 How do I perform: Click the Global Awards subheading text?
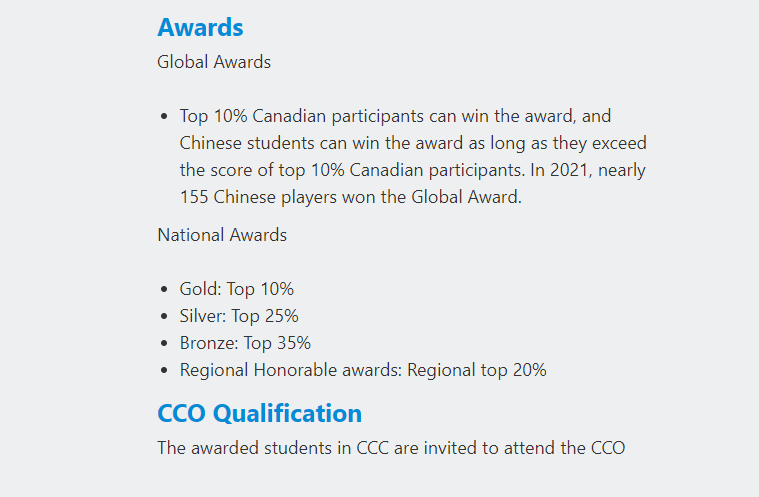(214, 62)
